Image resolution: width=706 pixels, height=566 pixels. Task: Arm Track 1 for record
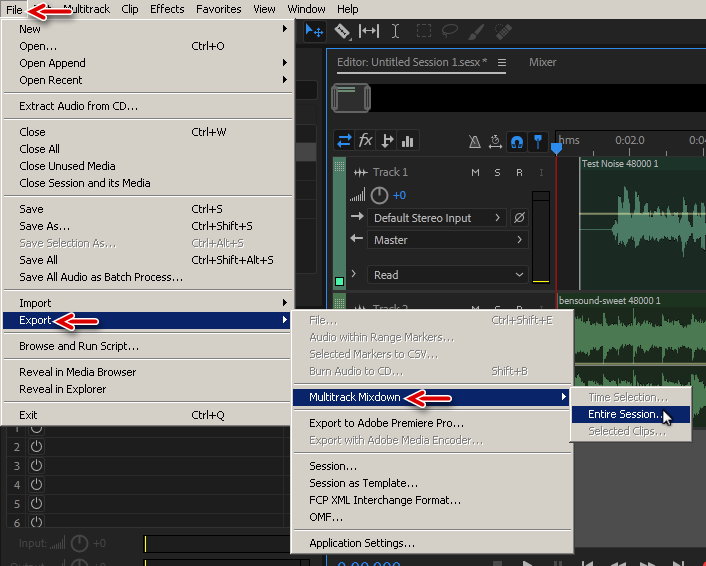click(x=519, y=172)
